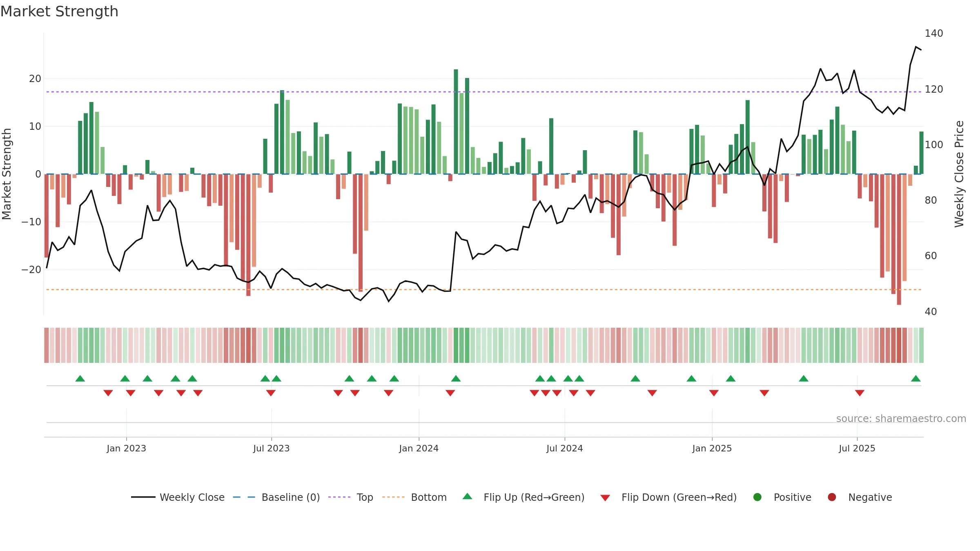This screenshot has width=980, height=551.
Task: Click the Jul 2024 axis label
Action: pyautogui.click(x=564, y=448)
